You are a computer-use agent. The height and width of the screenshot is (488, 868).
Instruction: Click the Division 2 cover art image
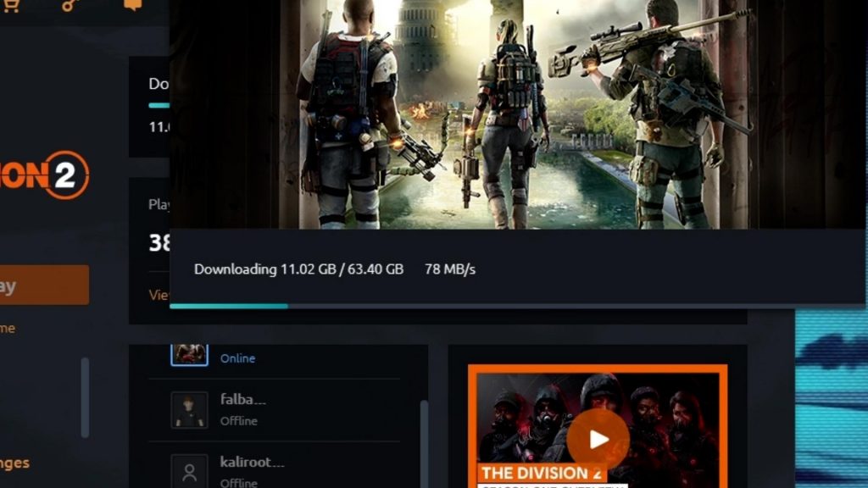(517, 114)
